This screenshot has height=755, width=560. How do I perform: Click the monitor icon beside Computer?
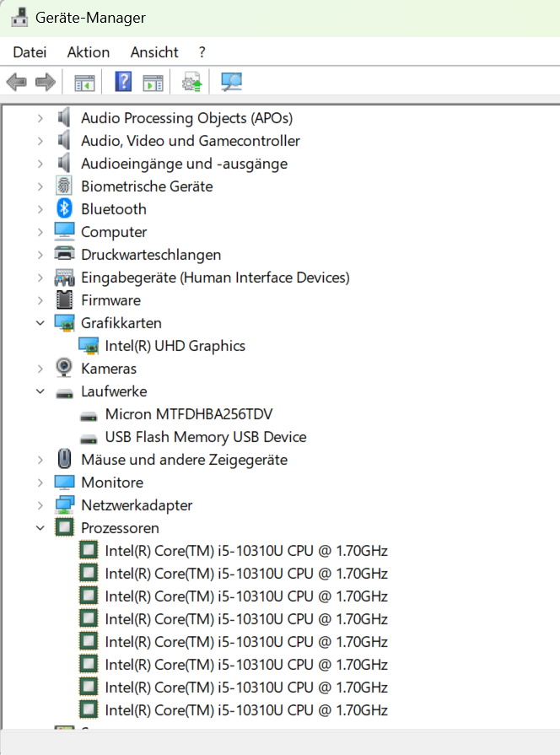[64, 231]
